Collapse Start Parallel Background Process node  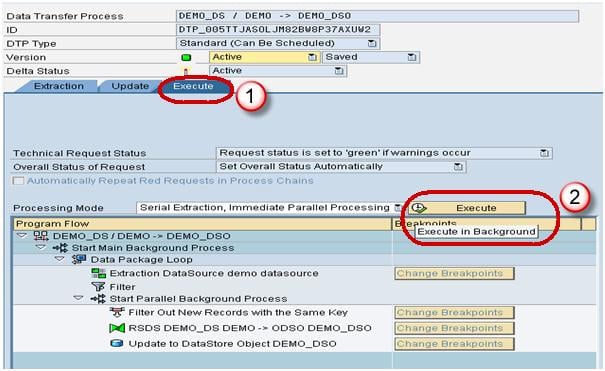(x=78, y=298)
